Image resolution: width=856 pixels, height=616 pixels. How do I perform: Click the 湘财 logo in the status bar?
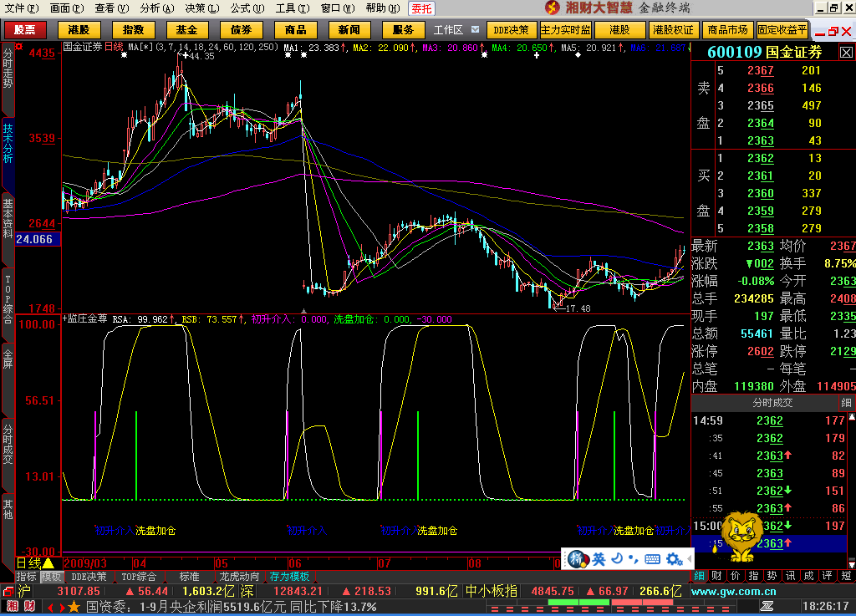pos(21,606)
